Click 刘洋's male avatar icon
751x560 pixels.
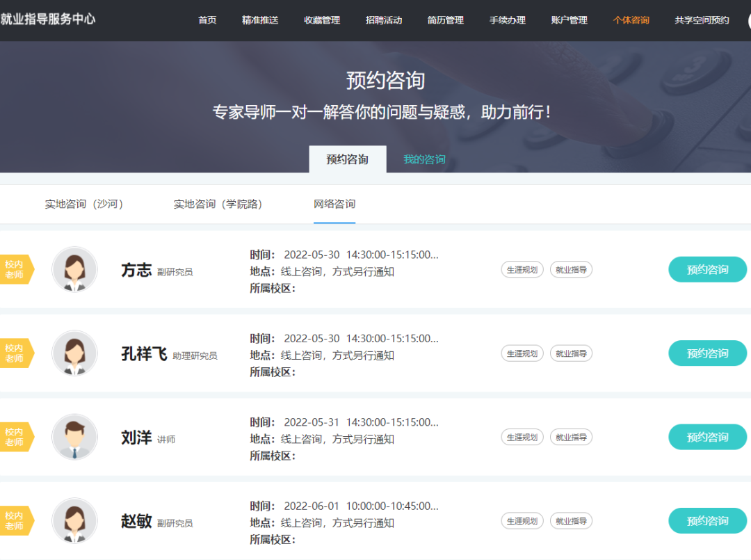point(74,437)
